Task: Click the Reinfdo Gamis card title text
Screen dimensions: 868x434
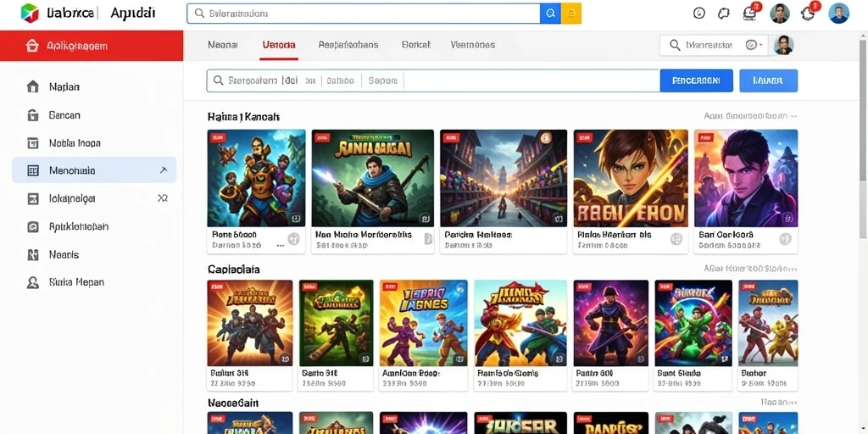Action: click(509, 374)
